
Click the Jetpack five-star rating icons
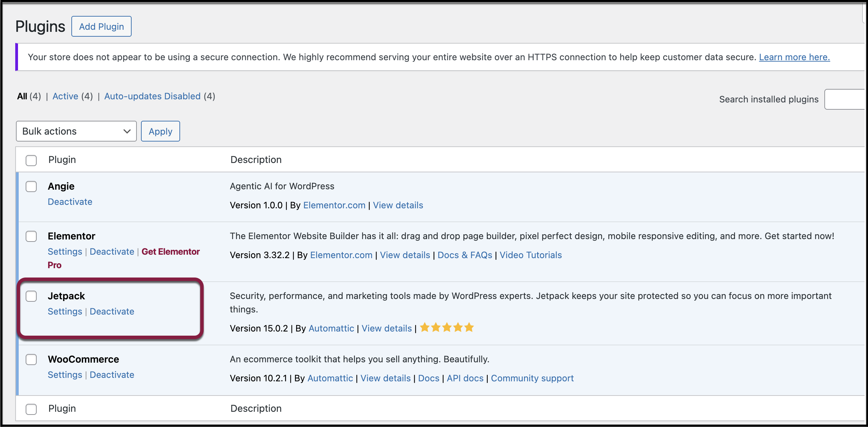pyautogui.click(x=446, y=327)
